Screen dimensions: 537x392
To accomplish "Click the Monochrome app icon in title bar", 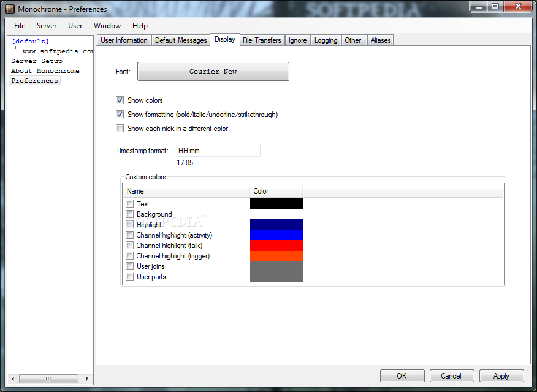I will pyautogui.click(x=10, y=9).
